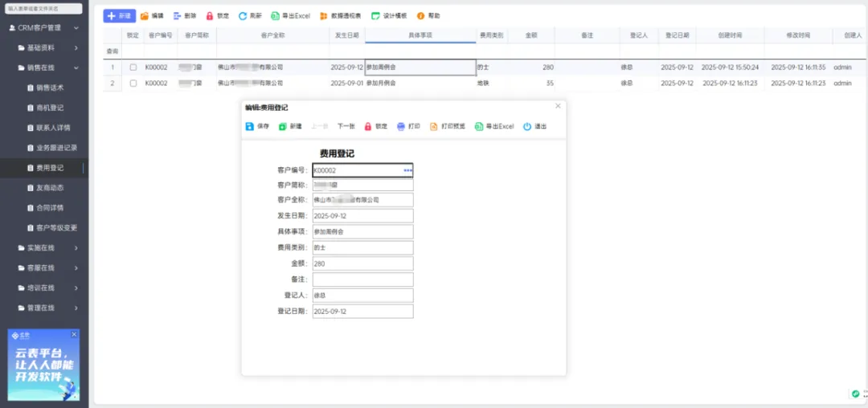Expand the 管理在线 sidebar group
The width and height of the screenshot is (868, 408).
pos(76,308)
